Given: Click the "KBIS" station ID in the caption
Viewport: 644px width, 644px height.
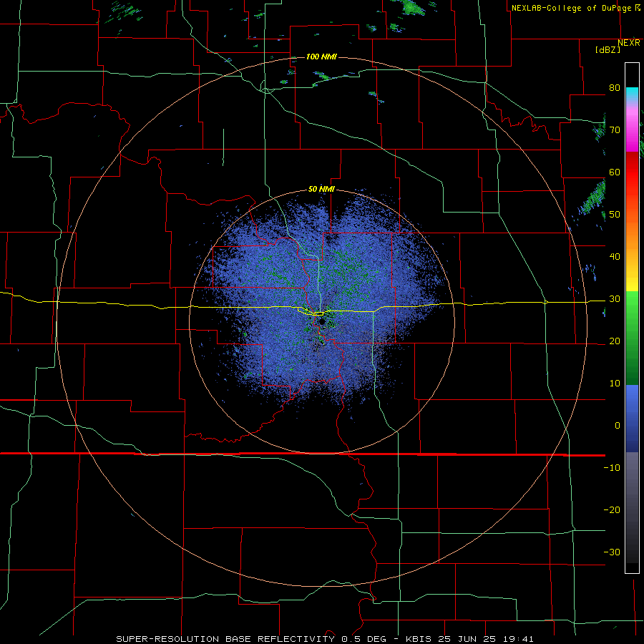Looking at the screenshot, I should (420, 639).
